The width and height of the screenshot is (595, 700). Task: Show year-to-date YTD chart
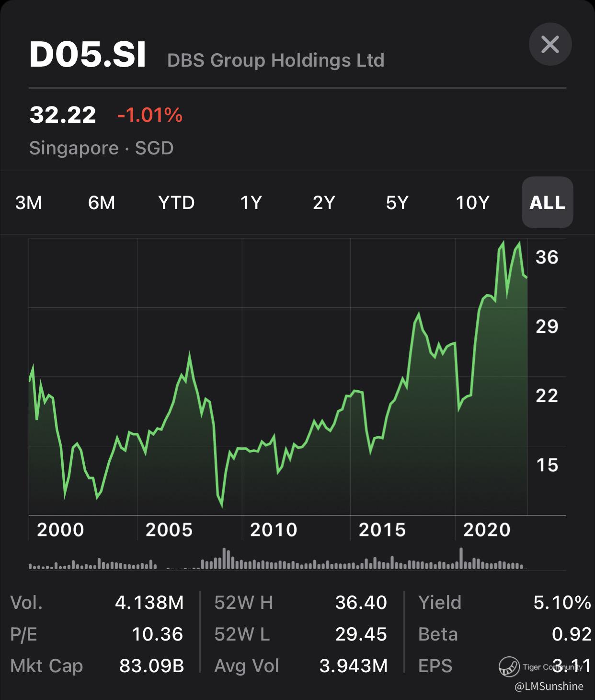click(176, 202)
